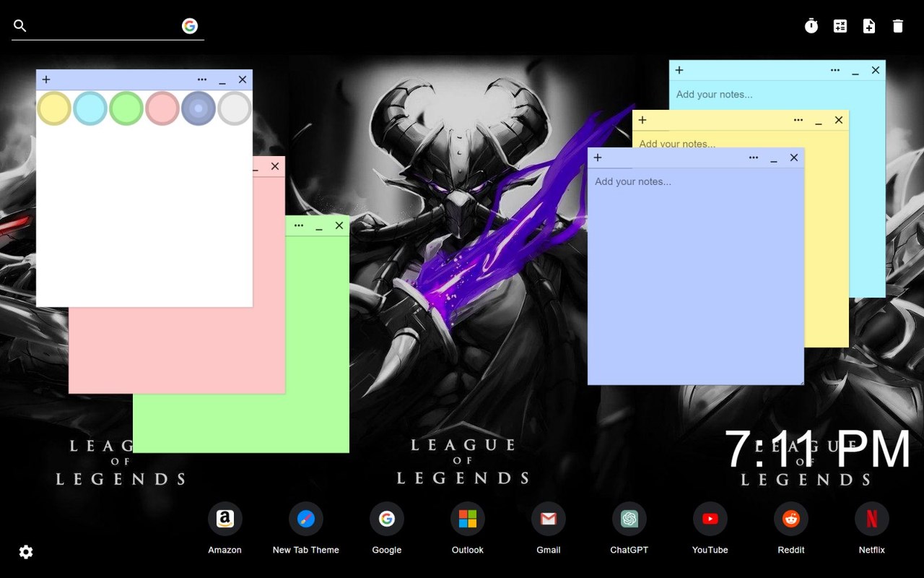Add a note from the cyan note's plus
Screen dimensions: 924x578
pos(679,70)
